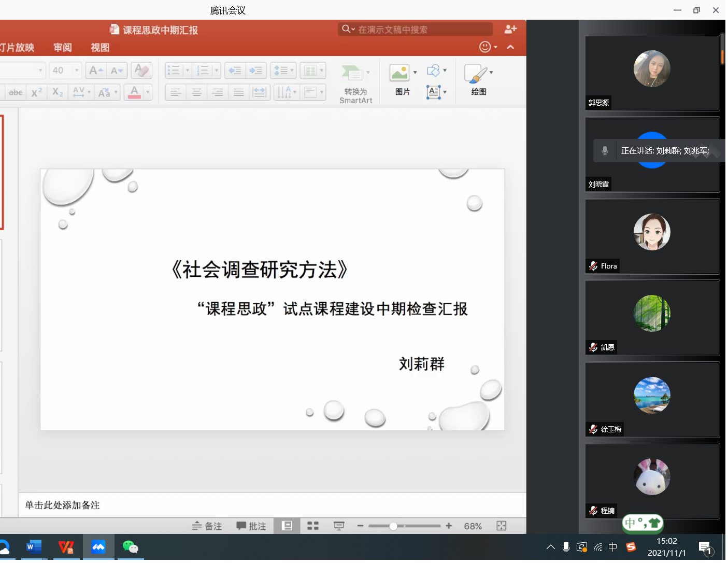This screenshot has width=728, height=563.
Task: Click the fit slide to window icon
Action: pos(501,526)
